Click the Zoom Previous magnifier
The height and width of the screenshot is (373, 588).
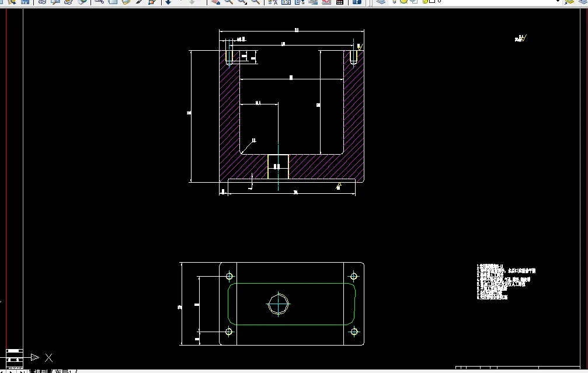point(256,2)
